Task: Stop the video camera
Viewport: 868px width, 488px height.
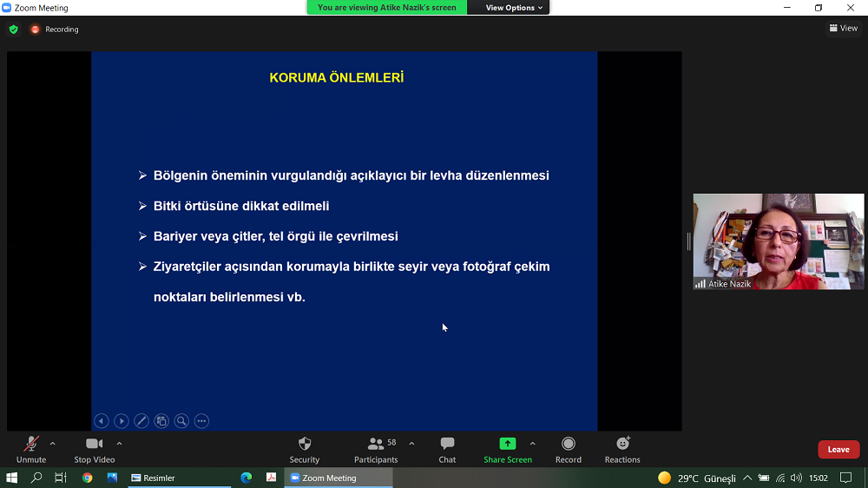Action: (x=94, y=450)
